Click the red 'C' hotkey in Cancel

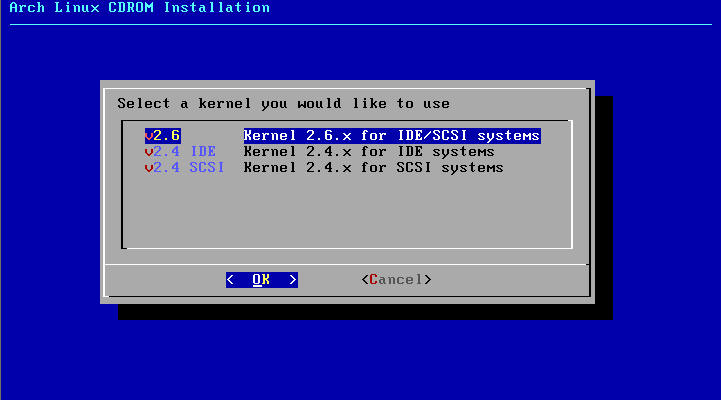coord(374,280)
